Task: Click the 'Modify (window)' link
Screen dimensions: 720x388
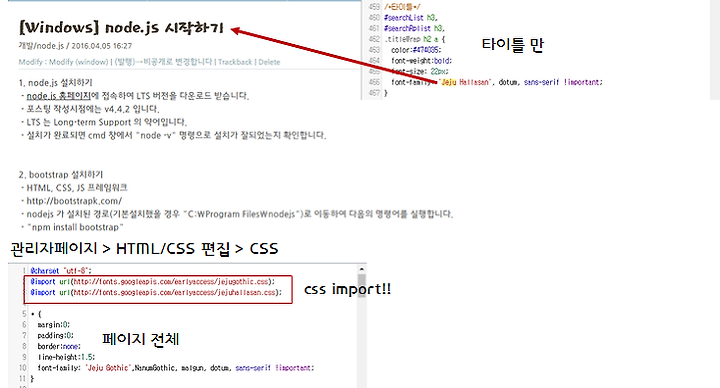Action: [79, 62]
